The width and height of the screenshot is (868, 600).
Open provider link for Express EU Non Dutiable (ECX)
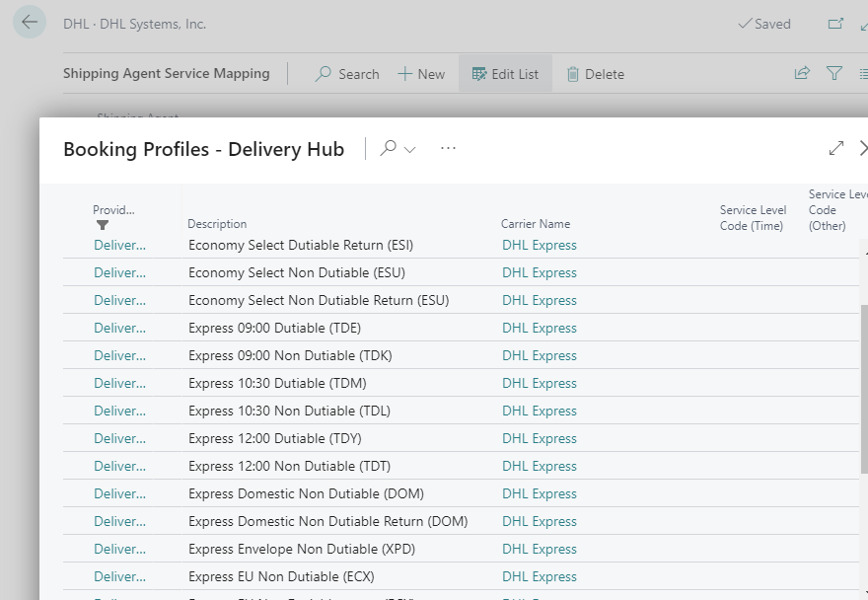[x=119, y=576]
